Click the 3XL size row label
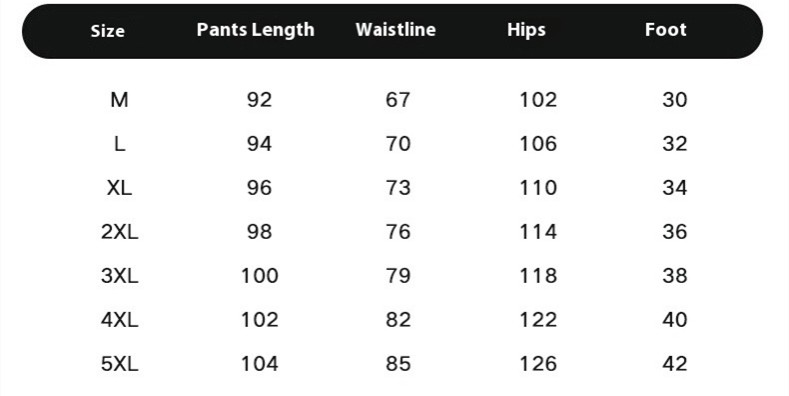 [x=119, y=276]
